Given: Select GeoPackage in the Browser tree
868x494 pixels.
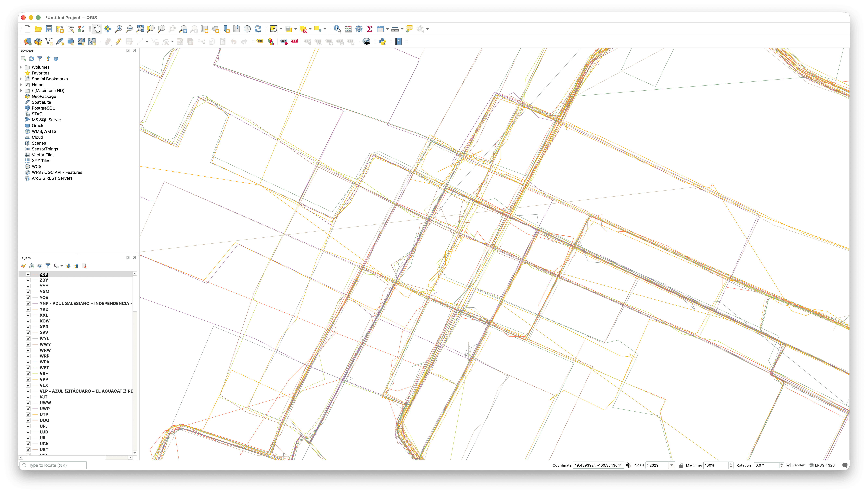Looking at the screenshot, I should (44, 96).
